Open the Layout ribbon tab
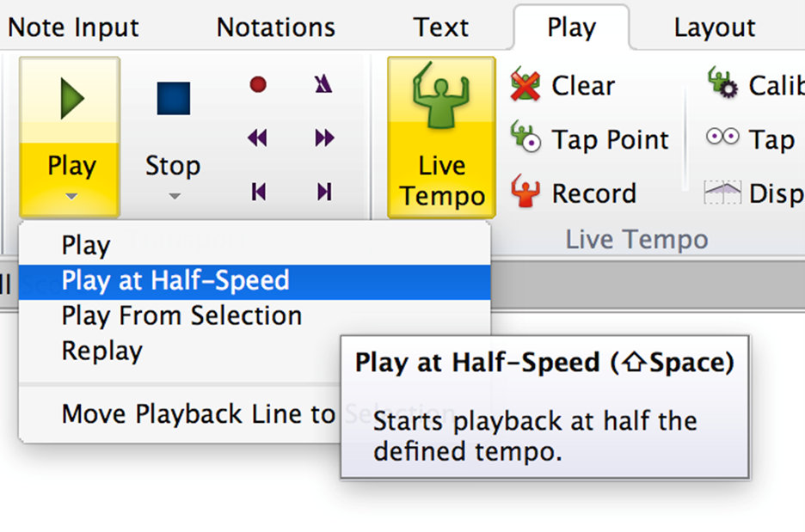805x532 pixels. [x=714, y=28]
